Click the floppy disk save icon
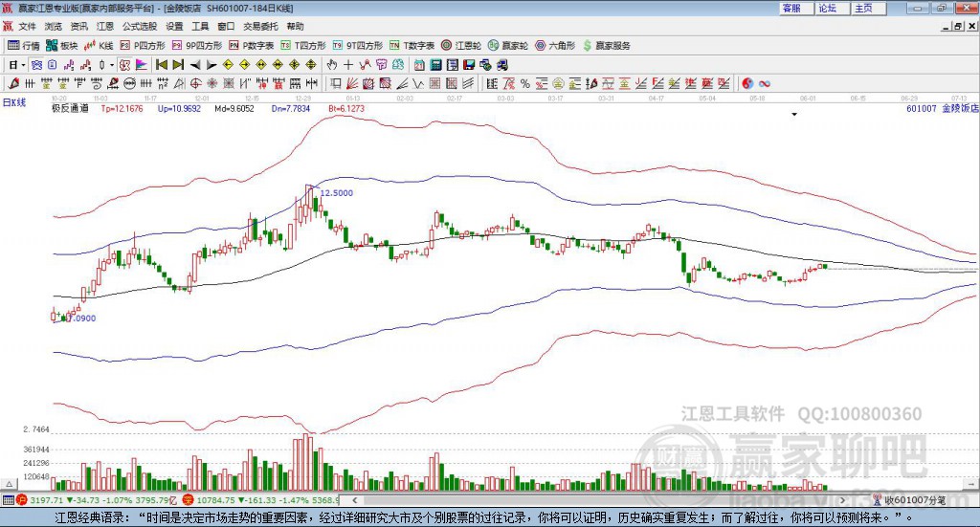Image resolution: width=980 pixels, height=527 pixels. pyautogui.click(x=469, y=65)
